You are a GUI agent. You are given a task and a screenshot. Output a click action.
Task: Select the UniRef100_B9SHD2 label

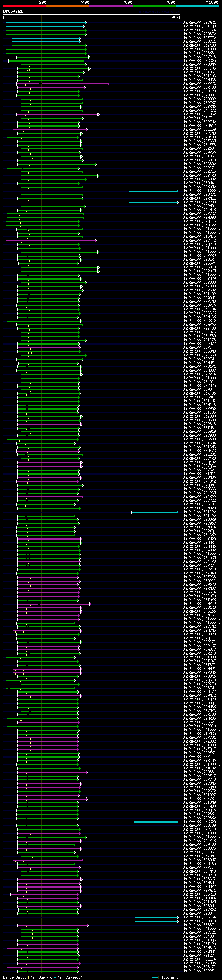[x=199, y=179]
